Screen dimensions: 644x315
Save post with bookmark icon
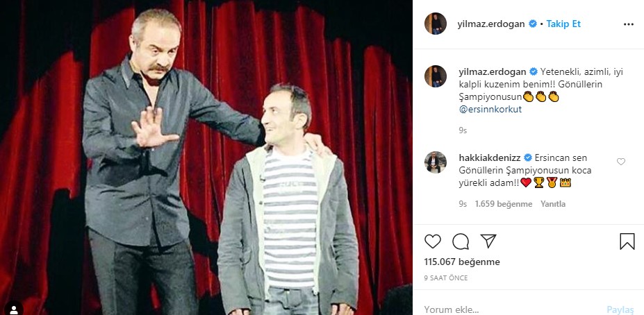pyautogui.click(x=627, y=241)
